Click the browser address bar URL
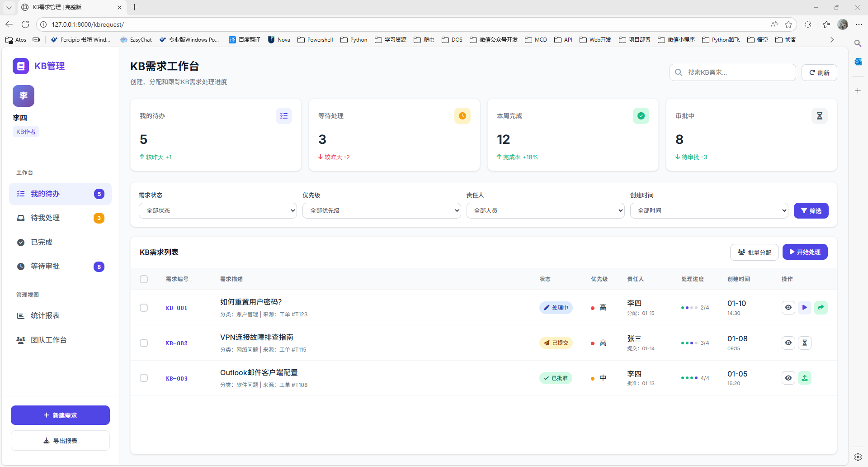Viewport: 868px width, 467px height. (x=88, y=24)
